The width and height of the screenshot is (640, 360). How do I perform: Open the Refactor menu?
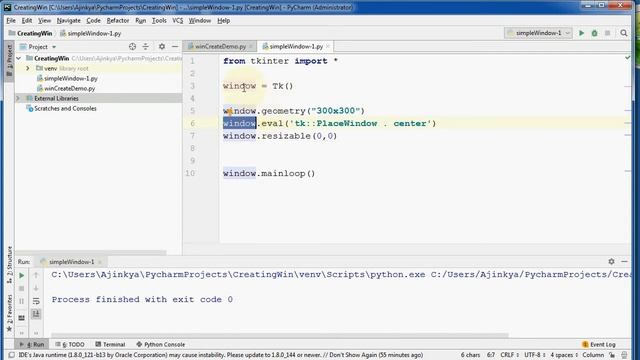(118, 20)
